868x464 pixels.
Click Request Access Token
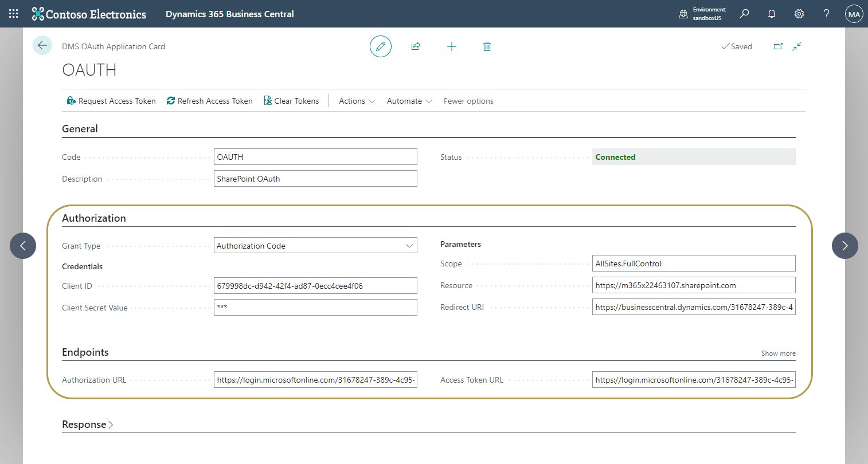point(111,101)
